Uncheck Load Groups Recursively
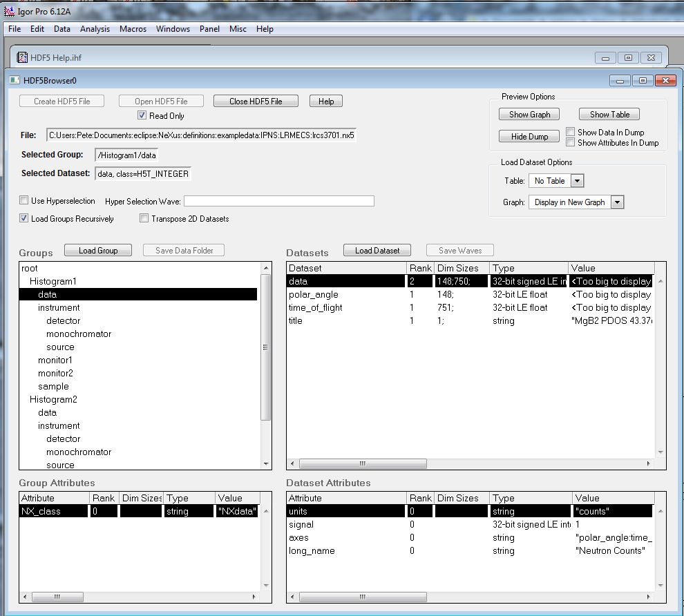684x616 pixels. click(24, 219)
